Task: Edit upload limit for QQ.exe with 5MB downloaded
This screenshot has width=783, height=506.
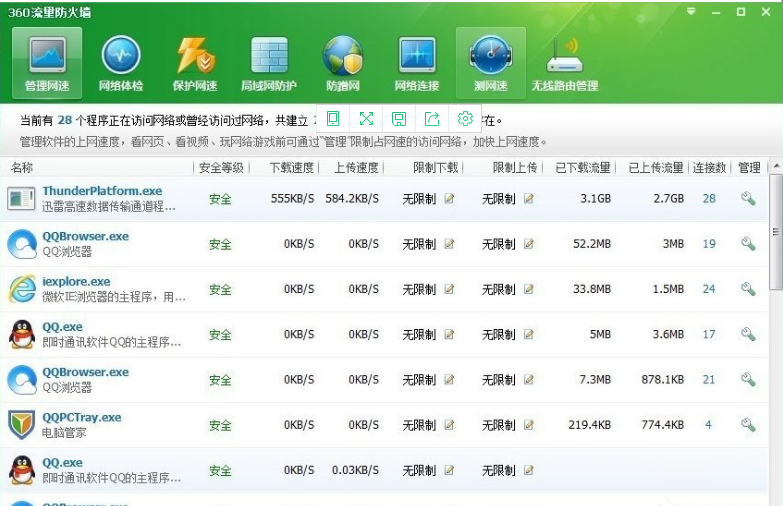Action: 528,334
